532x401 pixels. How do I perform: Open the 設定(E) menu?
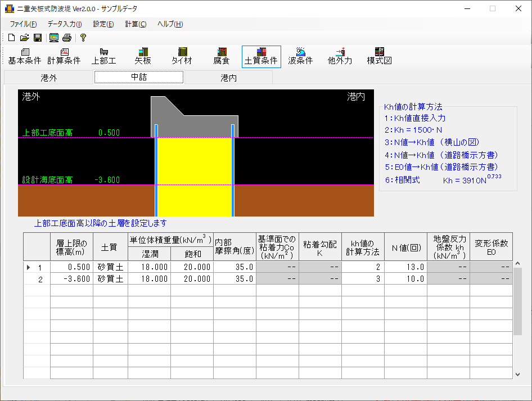(x=103, y=24)
